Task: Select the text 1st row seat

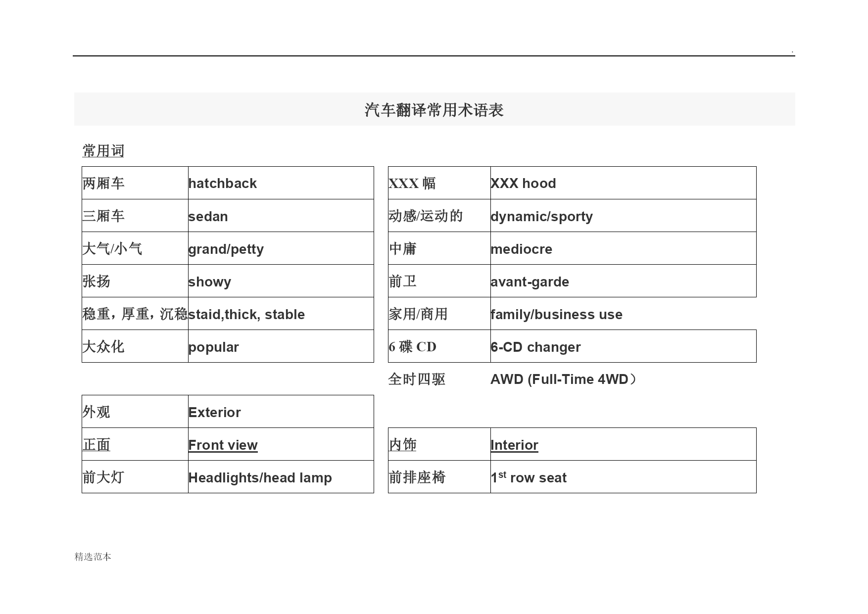Action: click(529, 477)
